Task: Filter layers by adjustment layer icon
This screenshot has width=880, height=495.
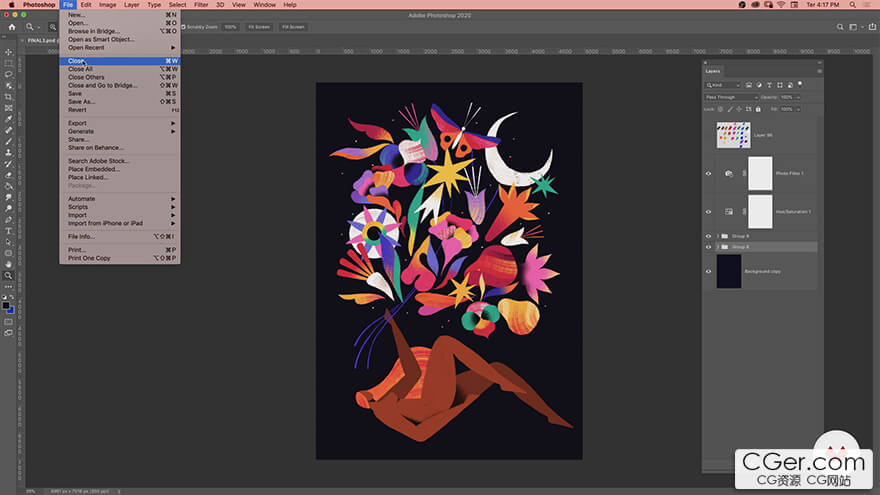Action: click(759, 85)
